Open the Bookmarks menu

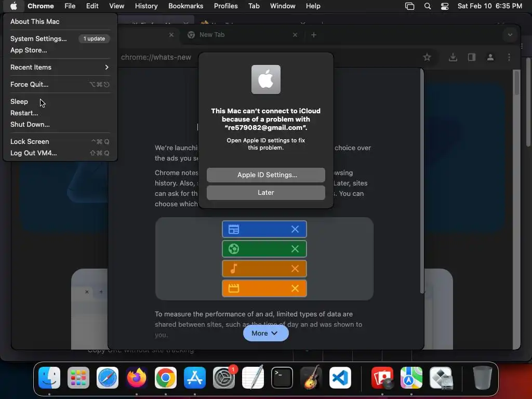[x=185, y=6]
